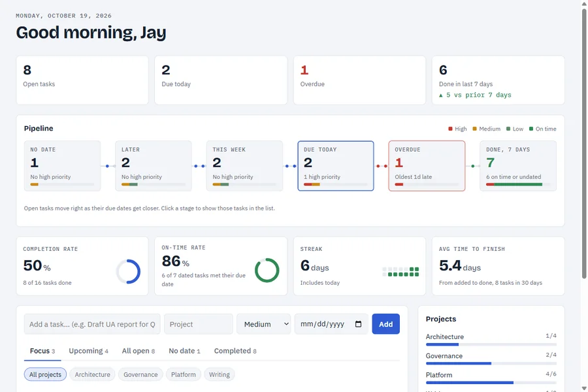Viewport: 588px width, 392px height.
Task: Filter by the Platform chip
Action: point(184,374)
